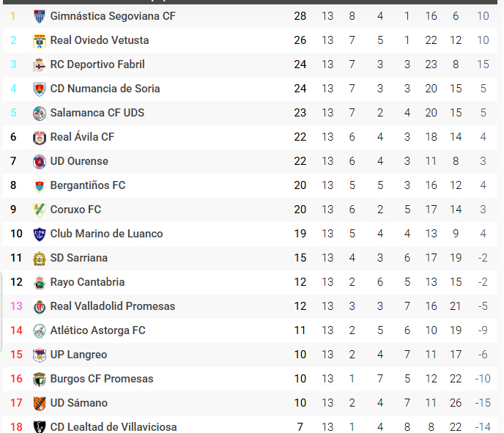Go to Atlético Astorga FC team page
Screen dimensions: 504x433
coord(97,330)
